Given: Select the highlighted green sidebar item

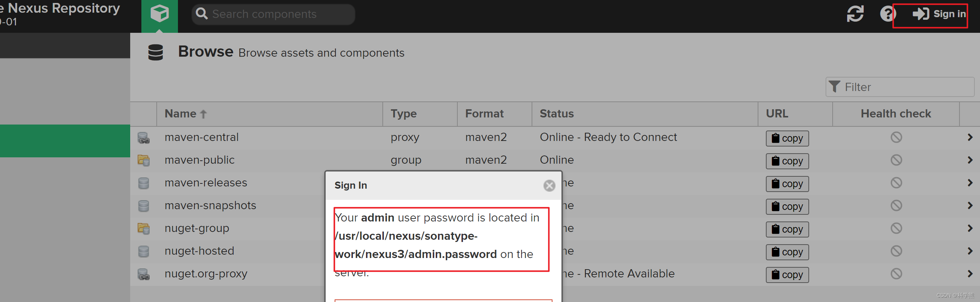Looking at the screenshot, I should 65,141.
